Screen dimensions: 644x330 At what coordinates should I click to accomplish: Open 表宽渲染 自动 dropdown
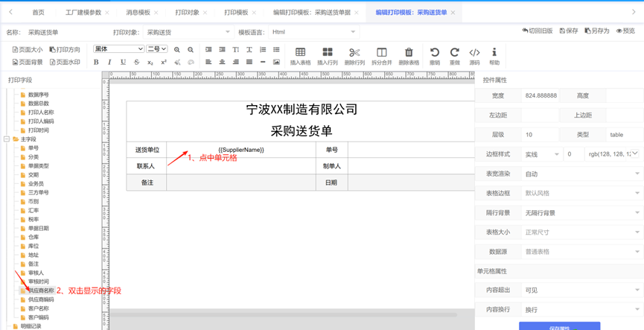[582, 174]
